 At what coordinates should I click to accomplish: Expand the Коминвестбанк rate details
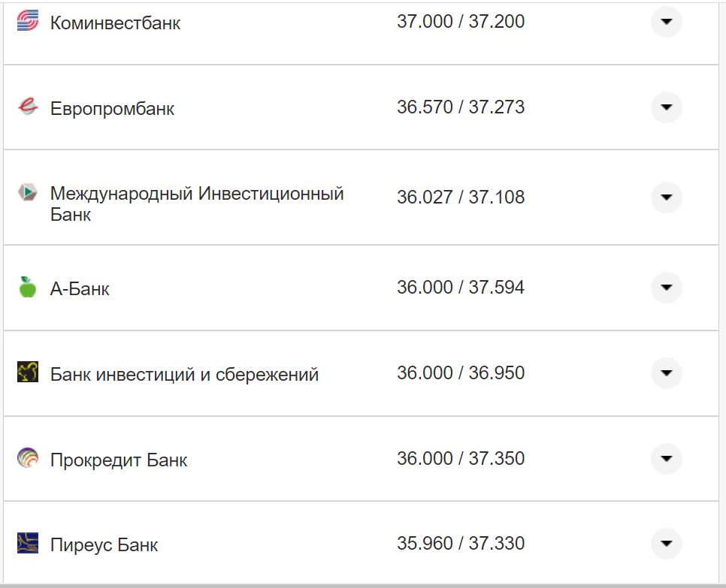coord(666,23)
